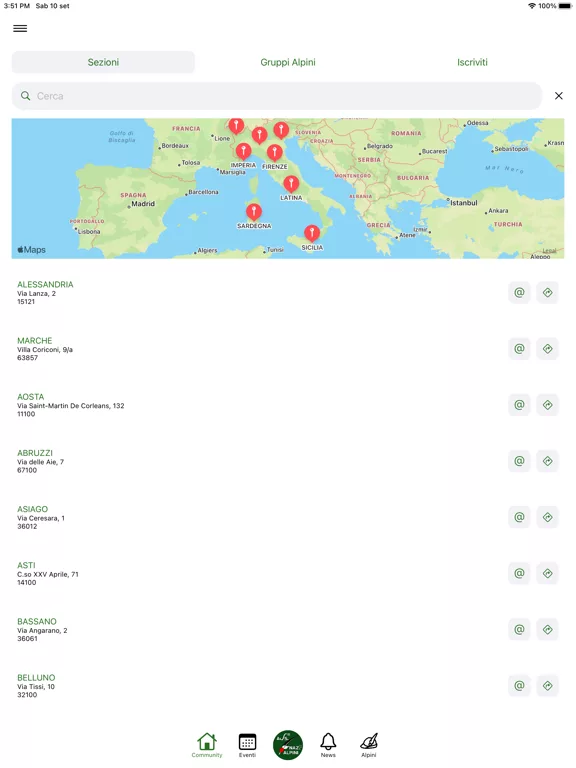576x768 pixels.
Task: Open the ABRUZZI section entry
Action: 288,461
